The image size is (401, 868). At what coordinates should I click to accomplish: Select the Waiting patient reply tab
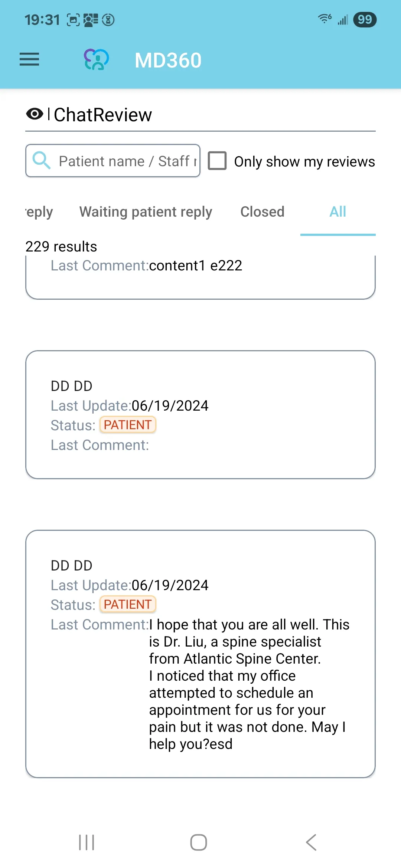click(x=146, y=212)
